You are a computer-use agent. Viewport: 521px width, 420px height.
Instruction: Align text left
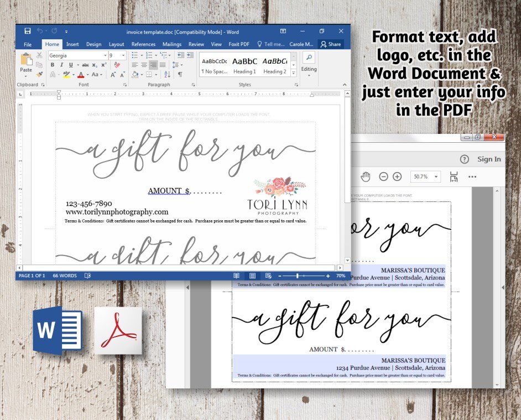(134, 65)
